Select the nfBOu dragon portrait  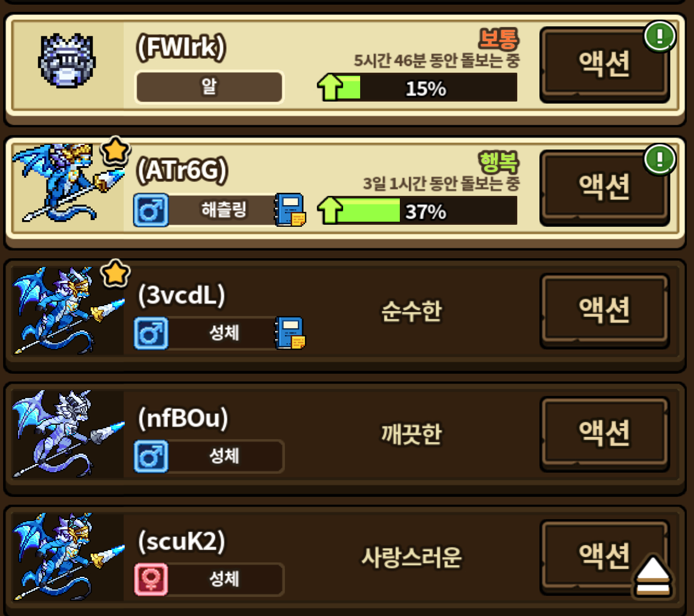click(68, 434)
